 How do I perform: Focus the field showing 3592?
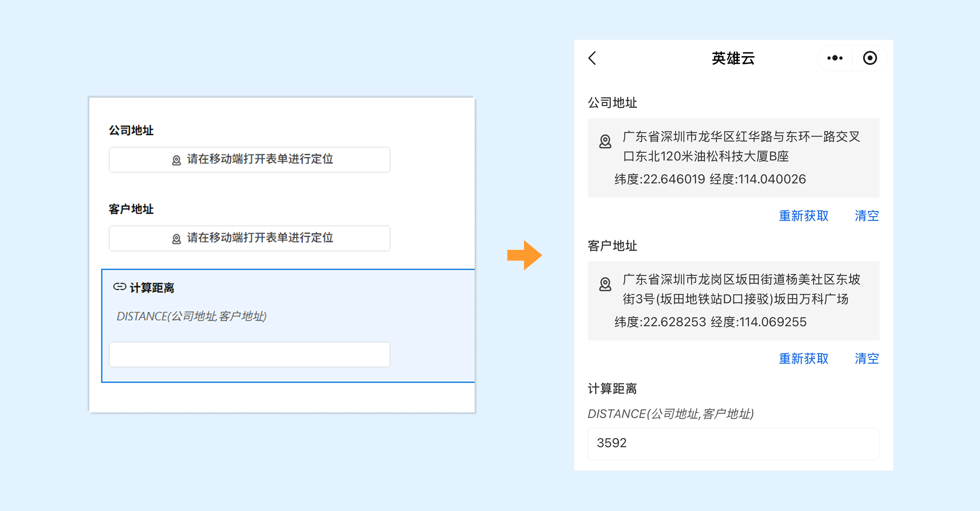[733, 444]
